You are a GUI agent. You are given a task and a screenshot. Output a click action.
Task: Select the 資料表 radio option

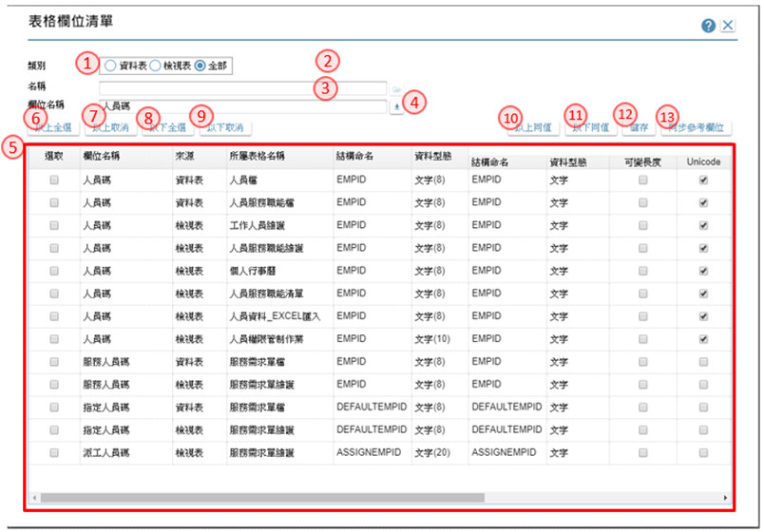tap(110, 66)
